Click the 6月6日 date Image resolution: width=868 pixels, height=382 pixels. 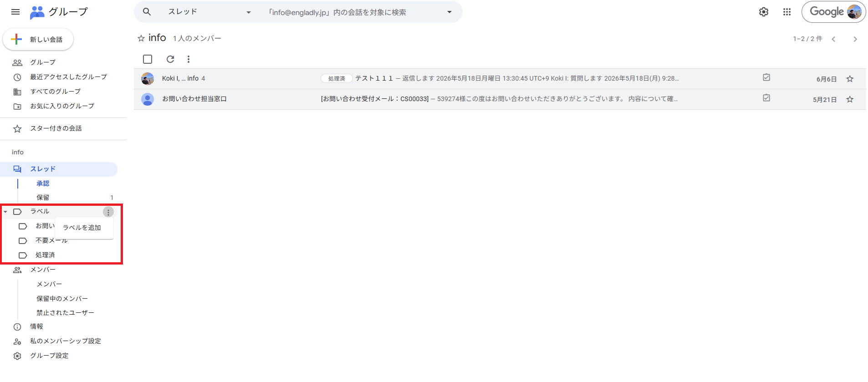826,79
